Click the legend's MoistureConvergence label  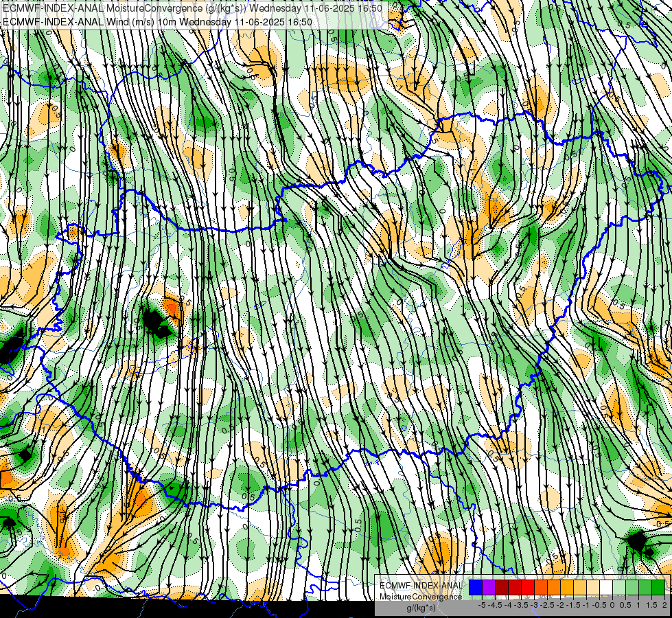(421, 597)
